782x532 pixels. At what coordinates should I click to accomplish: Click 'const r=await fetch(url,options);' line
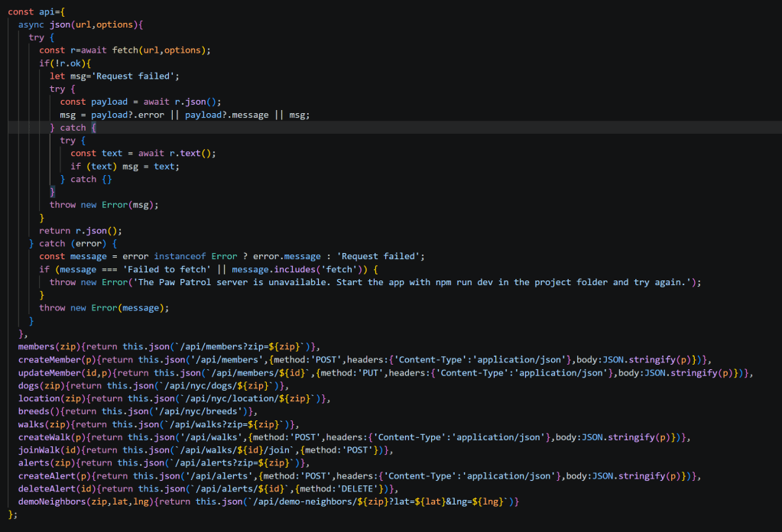click(x=125, y=50)
